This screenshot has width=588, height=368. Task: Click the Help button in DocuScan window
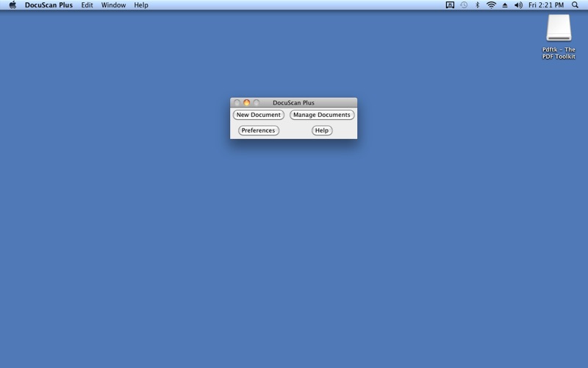point(322,130)
